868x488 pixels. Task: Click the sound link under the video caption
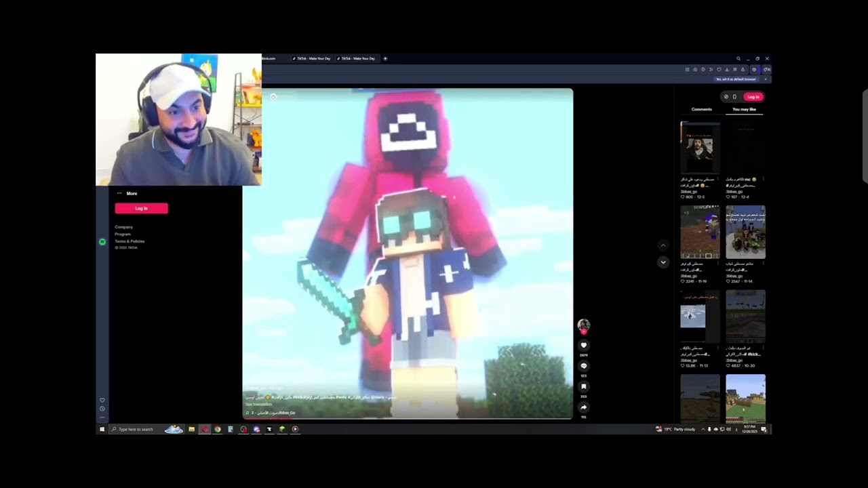[x=271, y=413]
